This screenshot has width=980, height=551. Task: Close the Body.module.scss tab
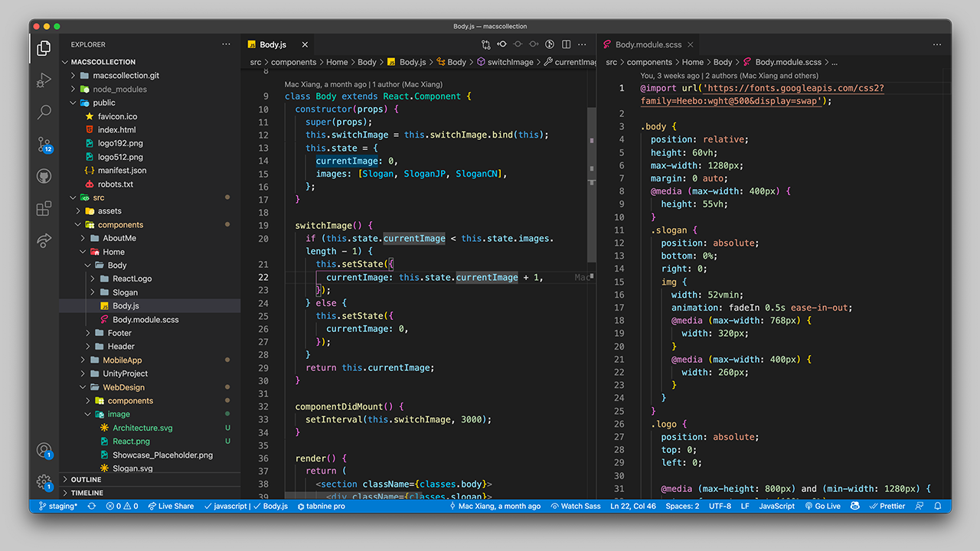pos(690,44)
